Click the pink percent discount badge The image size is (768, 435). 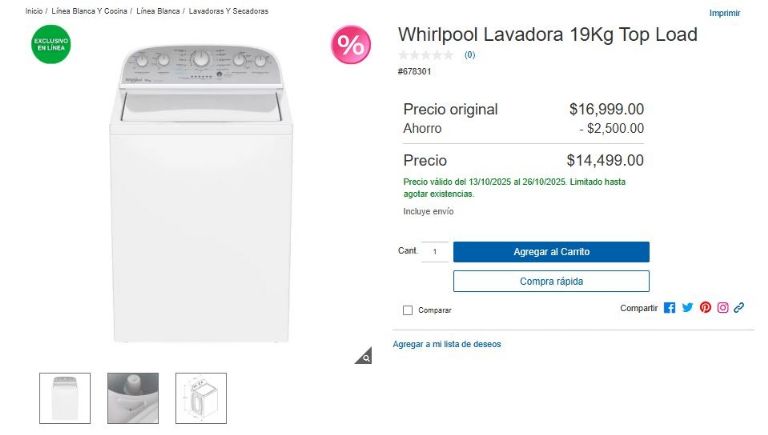pos(351,45)
